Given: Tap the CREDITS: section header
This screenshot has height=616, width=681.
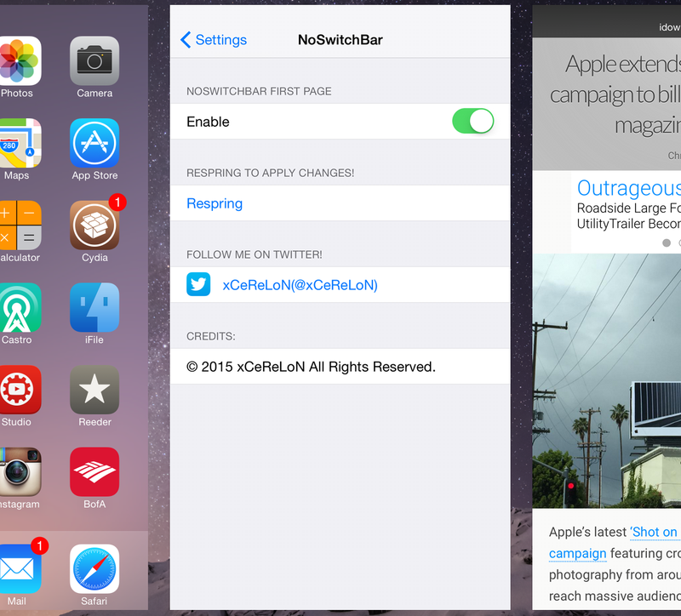Looking at the screenshot, I should pos(210,336).
